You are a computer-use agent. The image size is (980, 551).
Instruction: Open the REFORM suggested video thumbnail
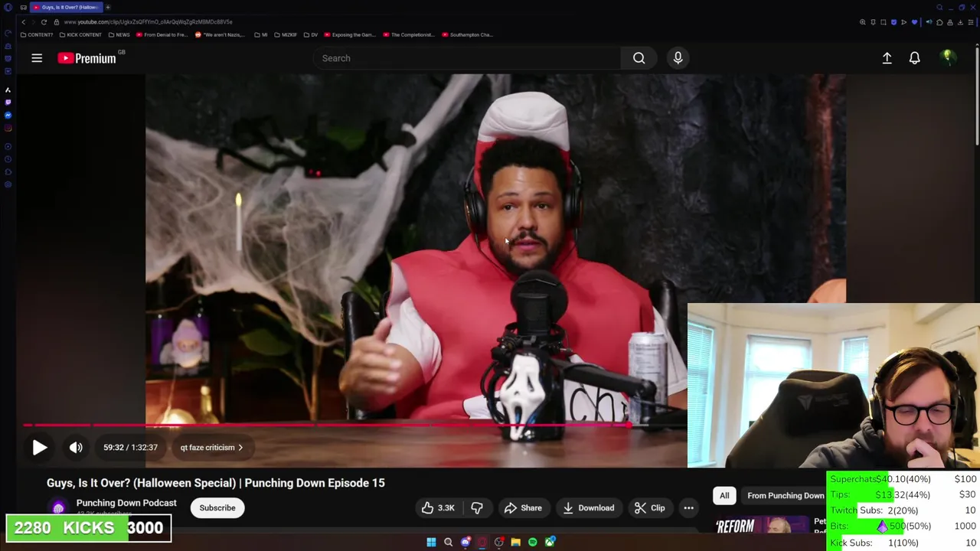[x=762, y=526]
